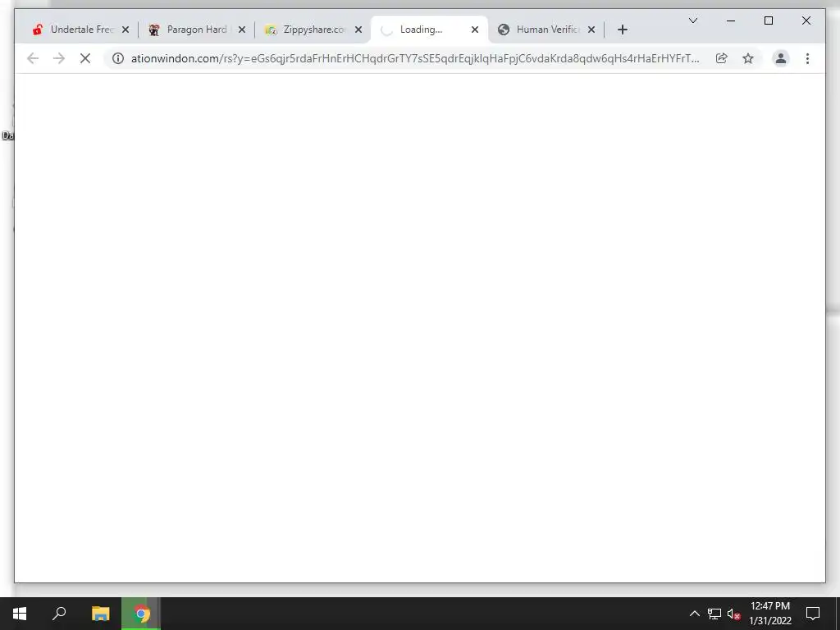Open the Chrome profile avatar menu
This screenshot has width=840, height=630.
point(781,58)
